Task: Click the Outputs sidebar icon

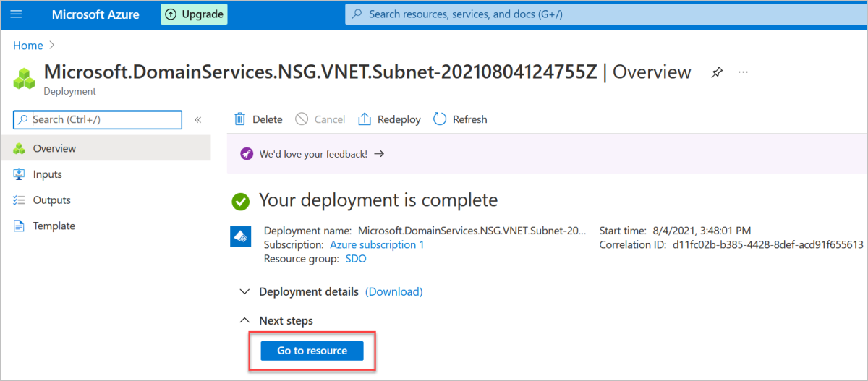Action: click(x=19, y=200)
